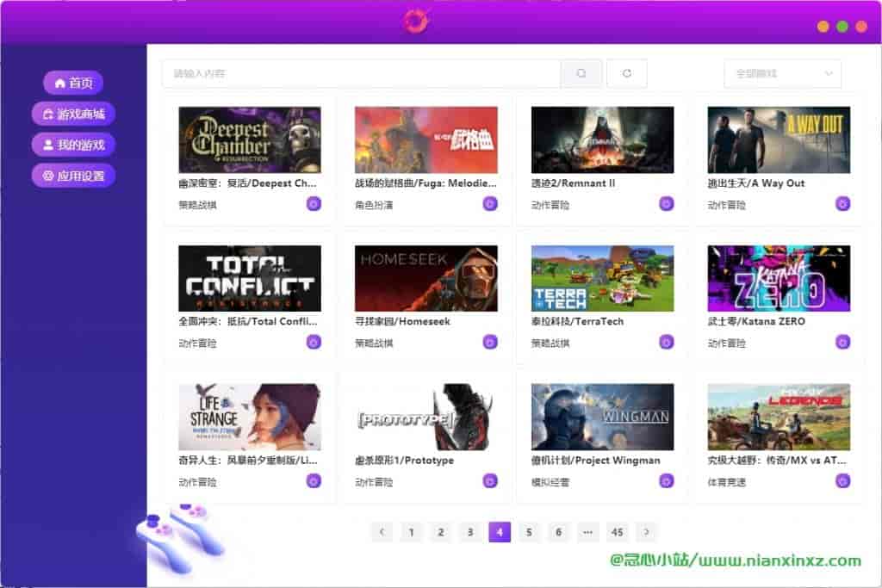Jump to page 6
This screenshot has width=882, height=588.
click(558, 532)
